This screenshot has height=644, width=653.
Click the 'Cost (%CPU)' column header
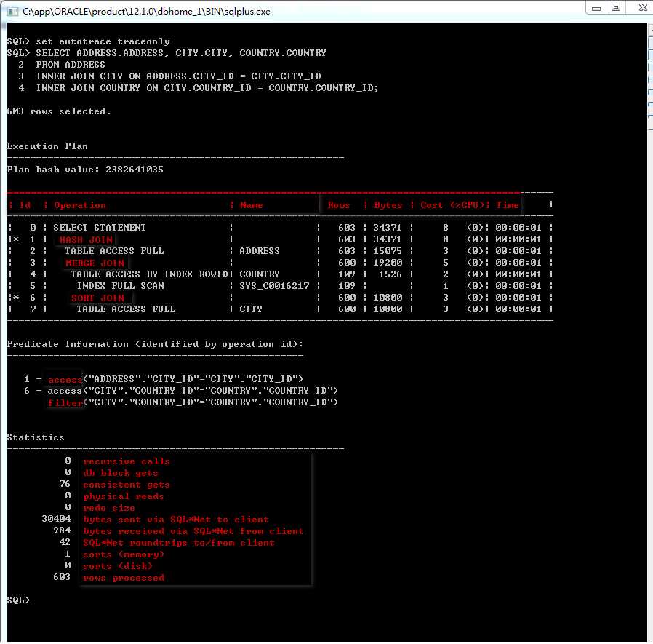coord(452,205)
